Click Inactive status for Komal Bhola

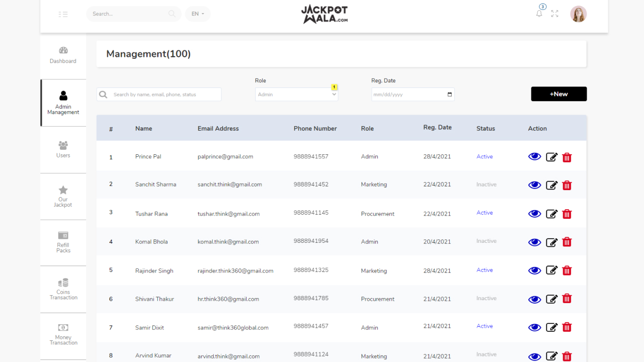487,241
